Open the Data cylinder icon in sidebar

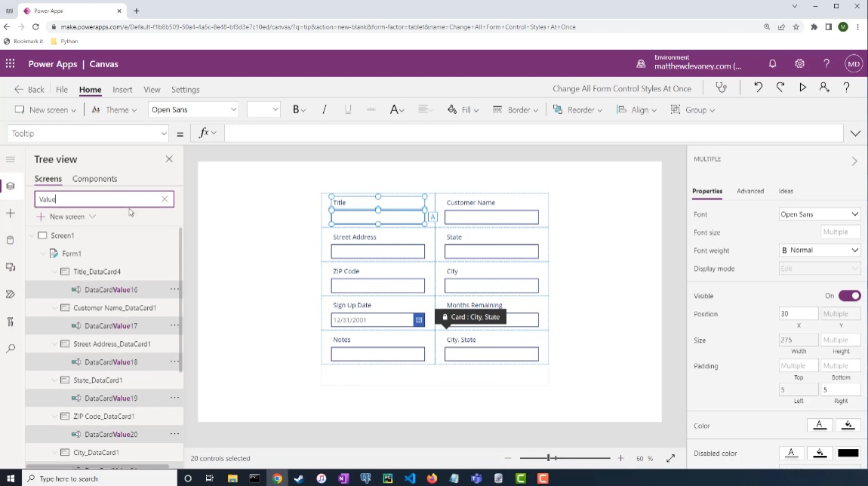pos(11,240)
